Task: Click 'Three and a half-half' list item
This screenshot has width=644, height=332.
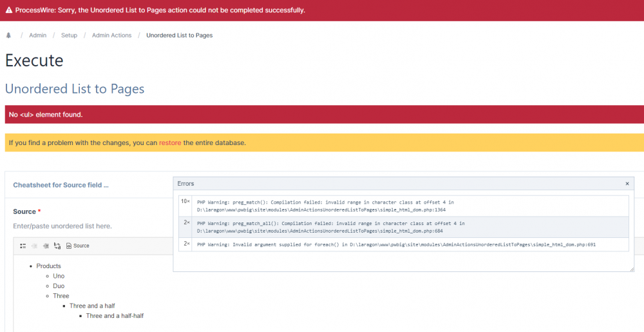Action: [115, 316]
